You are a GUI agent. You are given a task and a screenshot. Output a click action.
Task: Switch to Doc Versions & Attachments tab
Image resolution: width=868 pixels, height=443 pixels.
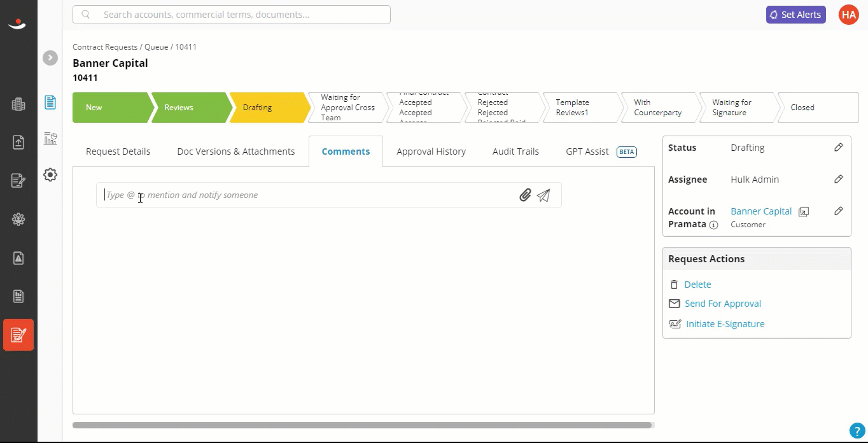point(236,151)
